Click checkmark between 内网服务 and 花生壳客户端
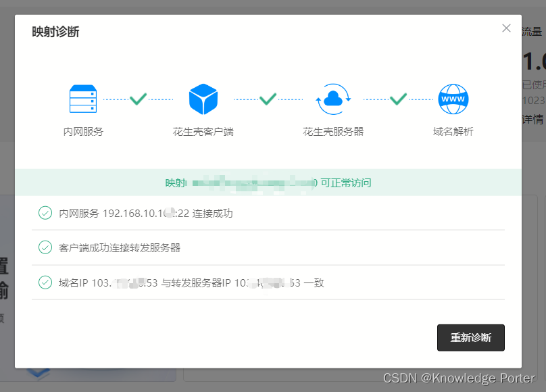546x392 pixels. coord(139,99)
